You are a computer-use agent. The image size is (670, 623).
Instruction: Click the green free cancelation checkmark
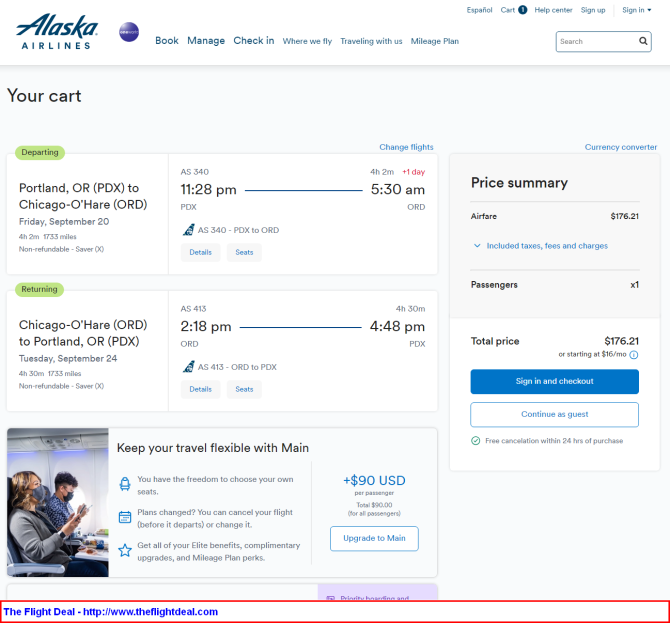475,441
